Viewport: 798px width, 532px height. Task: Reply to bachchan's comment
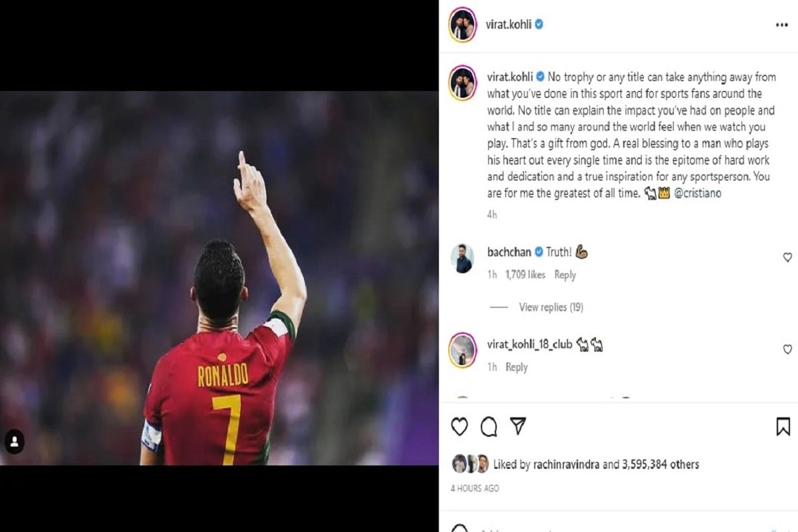(565, 275)
